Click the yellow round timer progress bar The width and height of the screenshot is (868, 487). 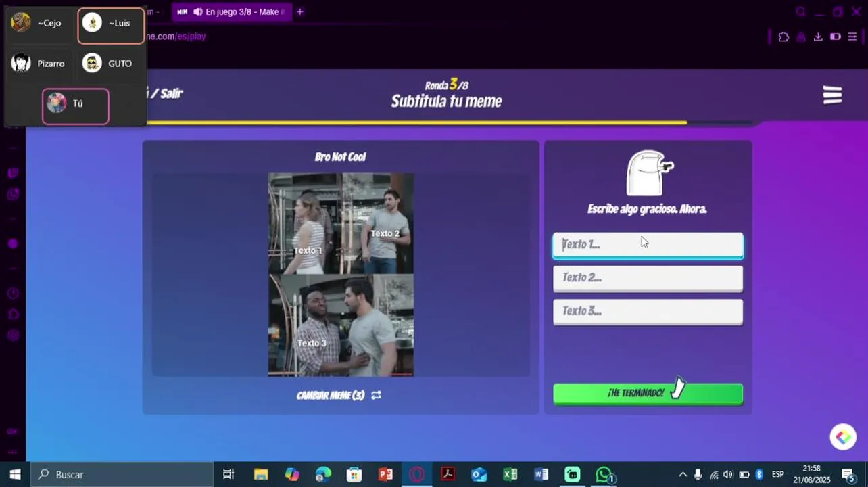pos(416,122)
